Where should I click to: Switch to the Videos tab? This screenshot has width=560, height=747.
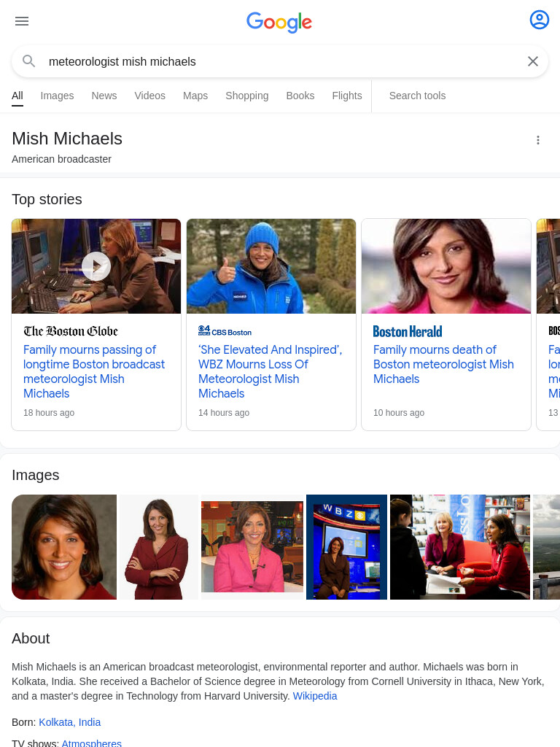click(x=150, y=96)
